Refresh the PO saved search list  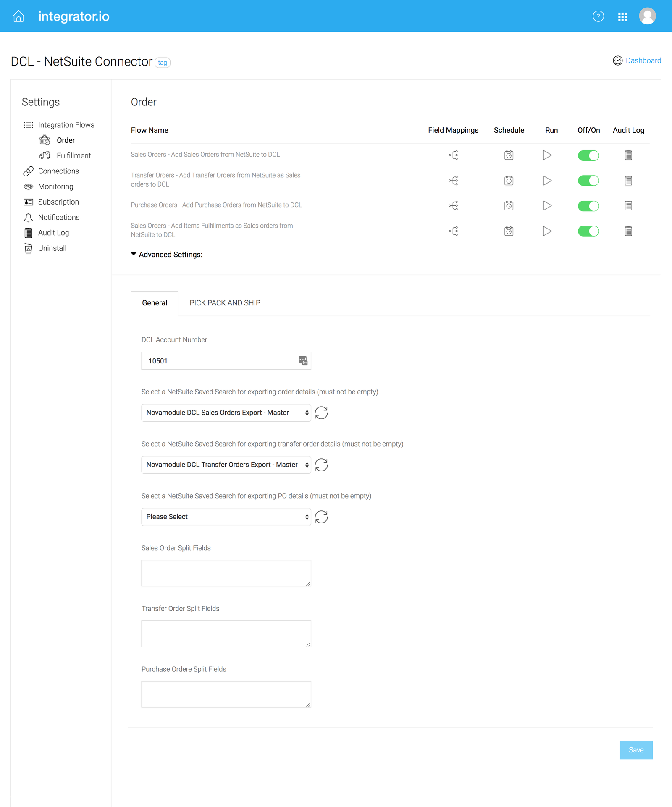[x=321, y=517]
